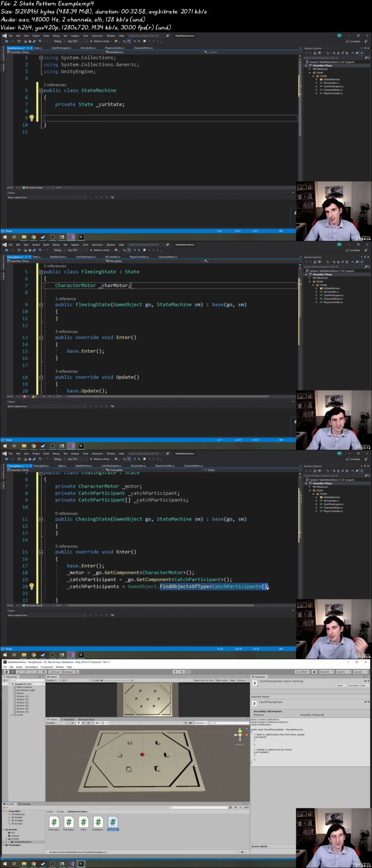The image size is (372, 868).
Task: Toggle Mute Audio in Game view
Action: (222, 680)
